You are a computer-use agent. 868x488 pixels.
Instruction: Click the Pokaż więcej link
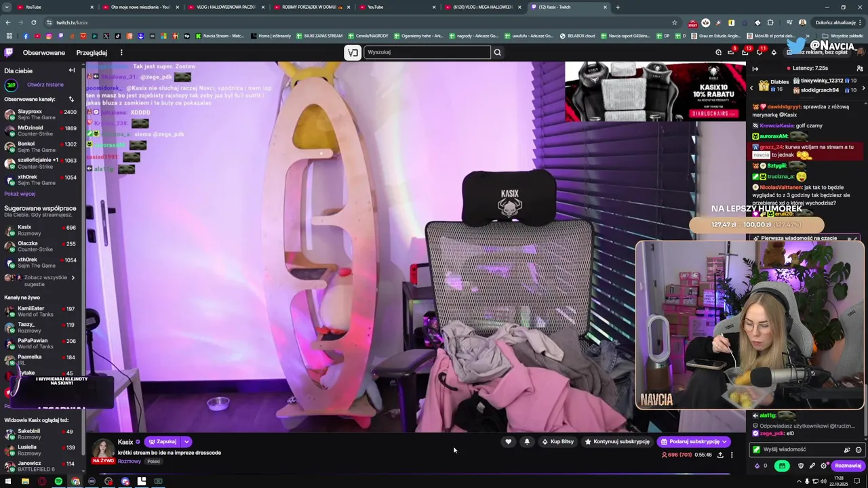(x=20, y=194)
